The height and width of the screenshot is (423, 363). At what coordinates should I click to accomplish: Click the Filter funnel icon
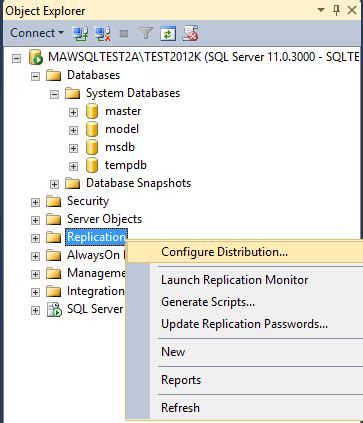146,33
